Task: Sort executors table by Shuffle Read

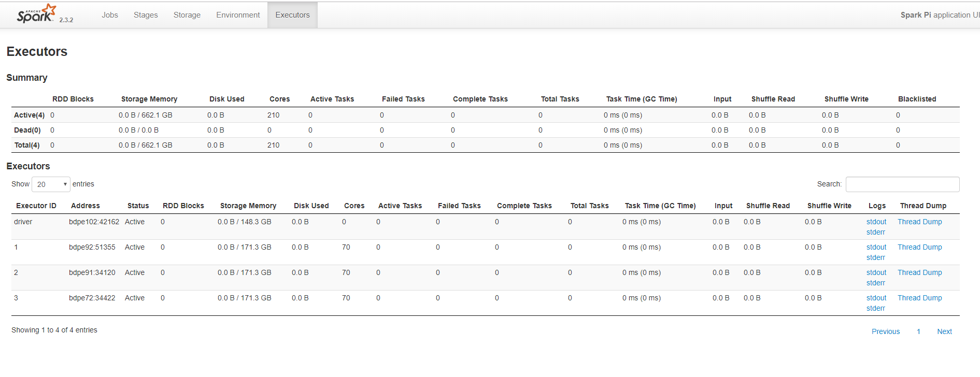Action: point(768,206)
